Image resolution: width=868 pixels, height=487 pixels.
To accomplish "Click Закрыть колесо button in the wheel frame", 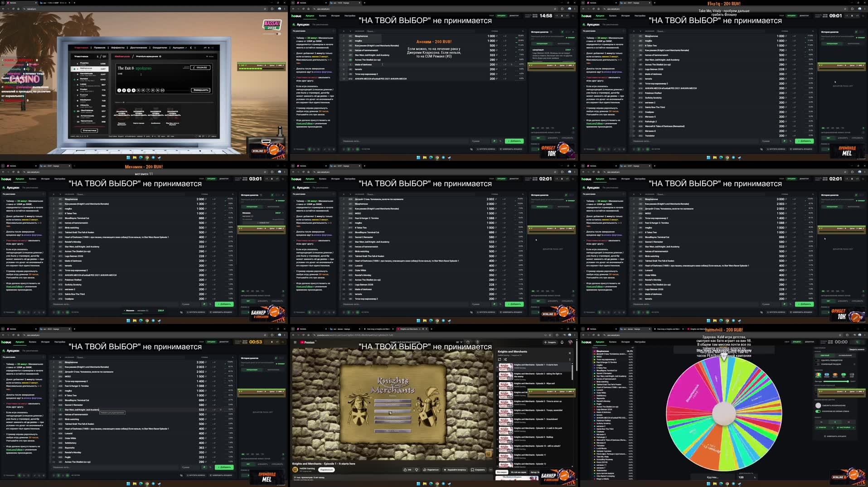I will point(857,349).
